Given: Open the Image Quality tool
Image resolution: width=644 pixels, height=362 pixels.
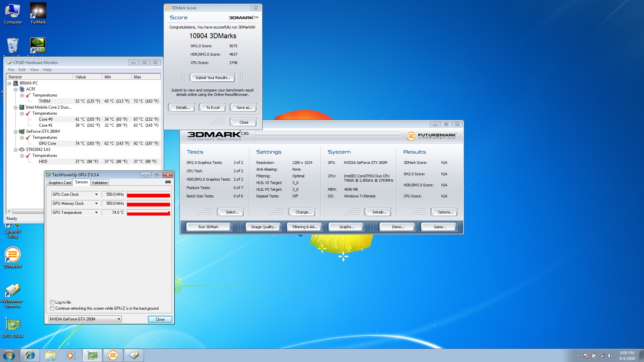Looking at the screenshot, I should click(264, 227).
